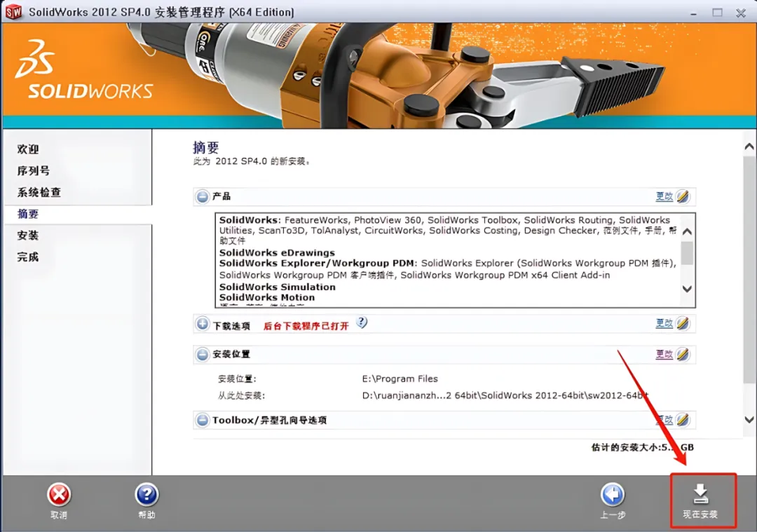Screen dimensions: 757x532
Task: Click the 摘要 page heading
Action: (205, 147)
